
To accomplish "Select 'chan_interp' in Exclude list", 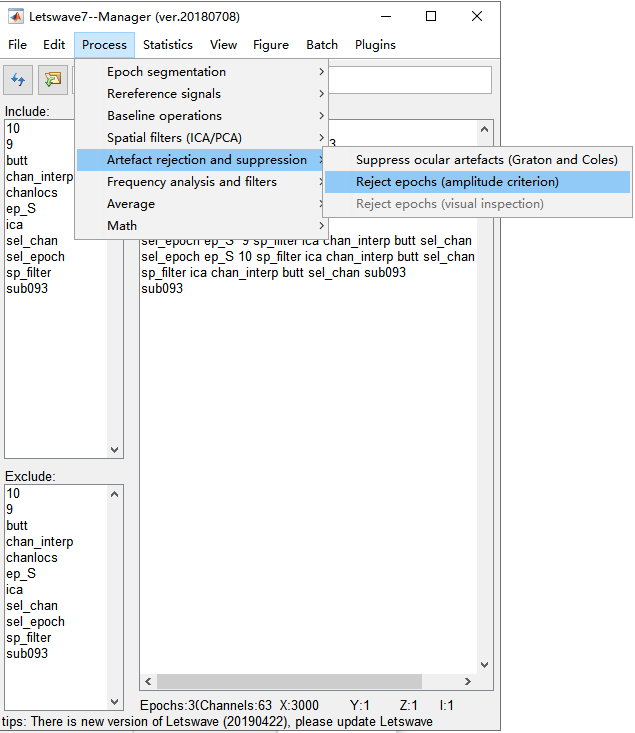I will pyautogui.click(x=40, y=541).
